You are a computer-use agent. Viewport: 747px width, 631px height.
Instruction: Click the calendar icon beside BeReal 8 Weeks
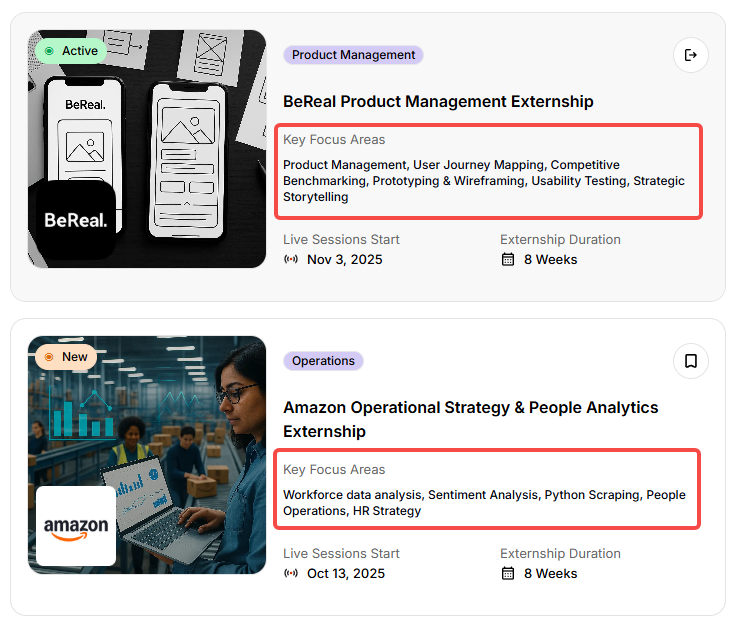coord(508,260)
